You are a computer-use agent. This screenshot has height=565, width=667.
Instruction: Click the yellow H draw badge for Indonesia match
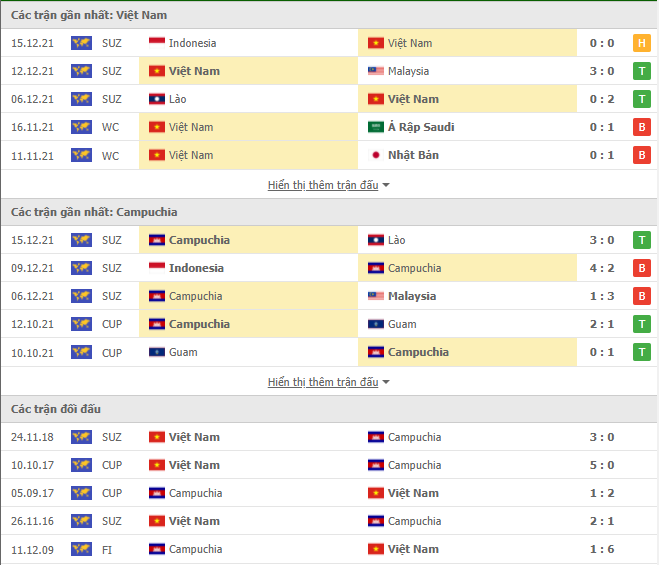click(x=641, y=43)
